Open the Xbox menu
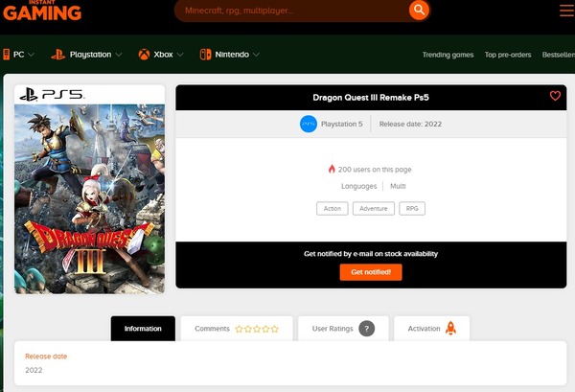The height and width of the screenshot is (392, 575). pyautogui.click(x=161, y=55)
